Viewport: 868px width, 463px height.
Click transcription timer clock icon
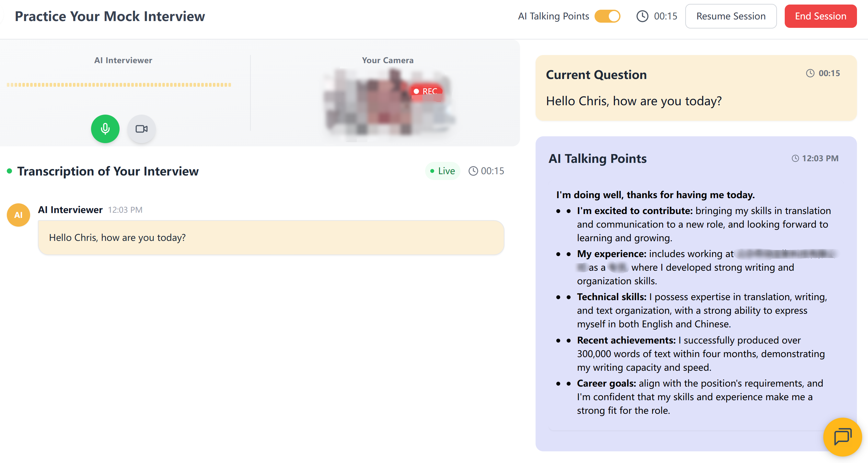point(473,171)
